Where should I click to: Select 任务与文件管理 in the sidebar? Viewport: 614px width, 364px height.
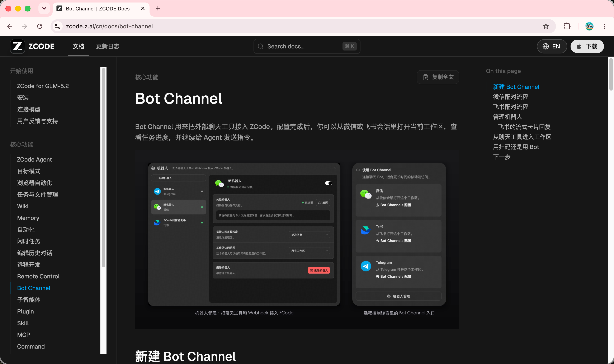pyautogui.click(x=38, y=195)
